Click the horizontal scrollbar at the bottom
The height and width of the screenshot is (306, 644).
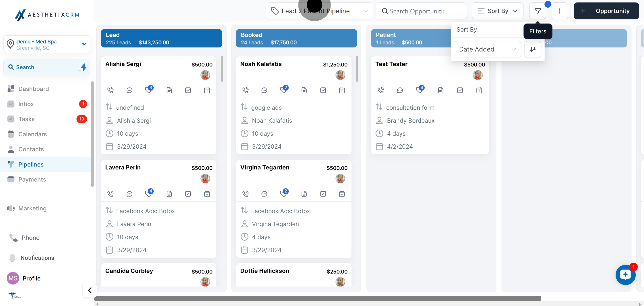click(x=318, y=298)
